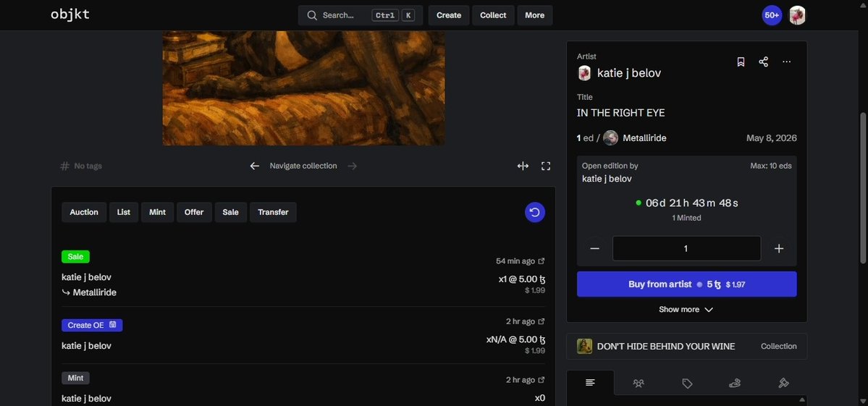Select the offers hand tab icon
This screenshot has height=406, width=868.
[735, 383]
